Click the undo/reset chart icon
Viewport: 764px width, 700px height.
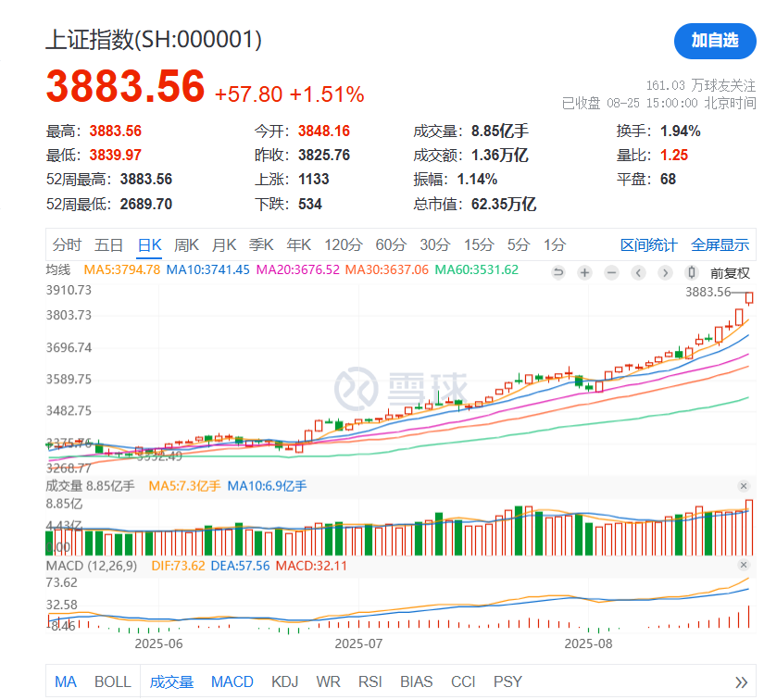(x=557, y=272)
